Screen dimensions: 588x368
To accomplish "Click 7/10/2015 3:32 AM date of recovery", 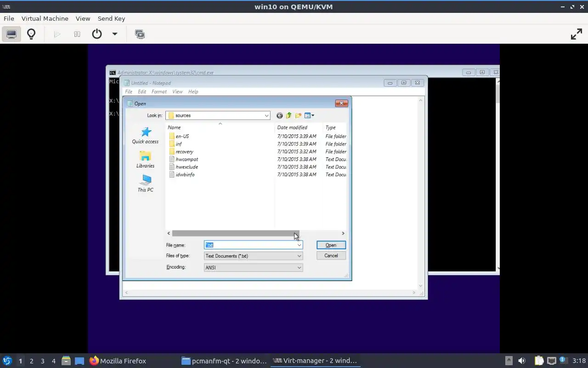I will click(x=297, y=151).
